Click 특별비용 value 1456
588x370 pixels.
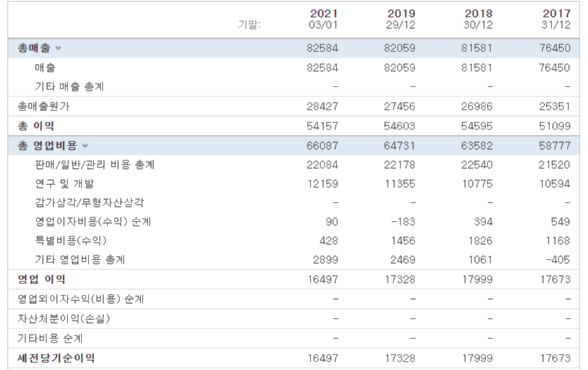403,241
